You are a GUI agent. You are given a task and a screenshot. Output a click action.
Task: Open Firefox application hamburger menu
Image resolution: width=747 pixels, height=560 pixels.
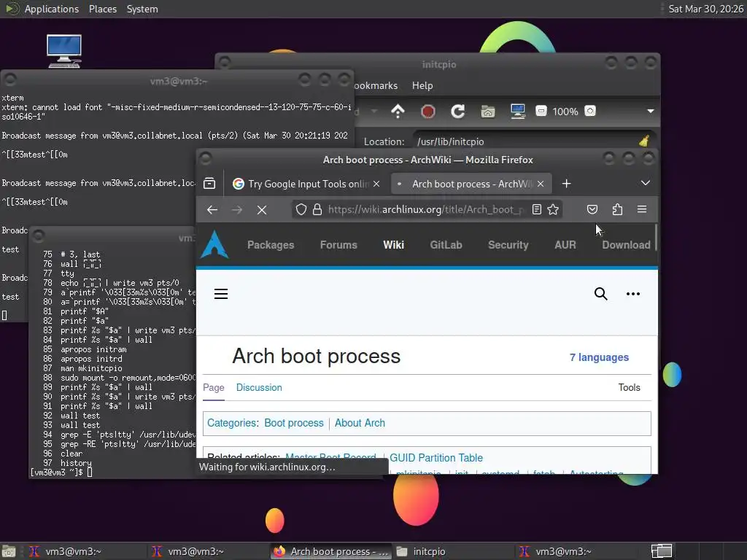642,209
